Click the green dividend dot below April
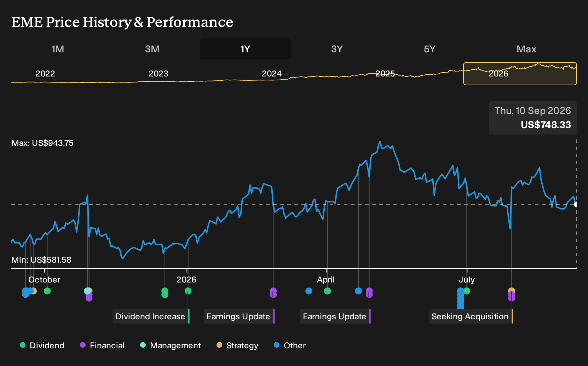The image size is (588, 366). point(327,291)
